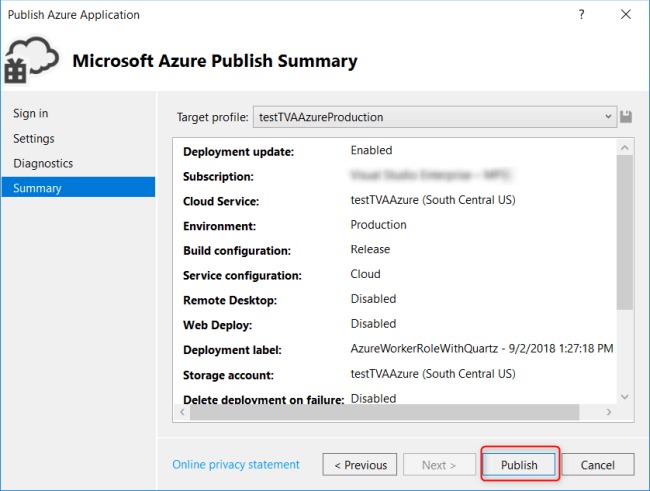Click the Build configuration value Release
The image size is (650, 491).
370,249
